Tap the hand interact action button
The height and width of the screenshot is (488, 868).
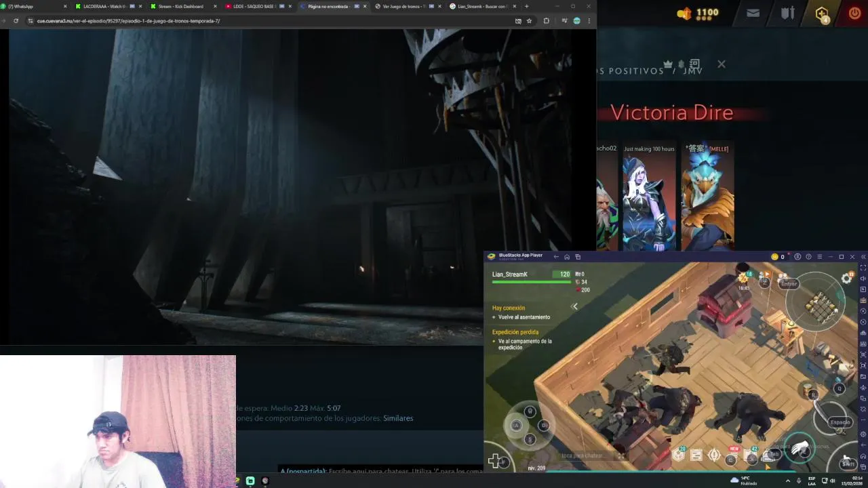pyautogui.click(x=800, y=448)
